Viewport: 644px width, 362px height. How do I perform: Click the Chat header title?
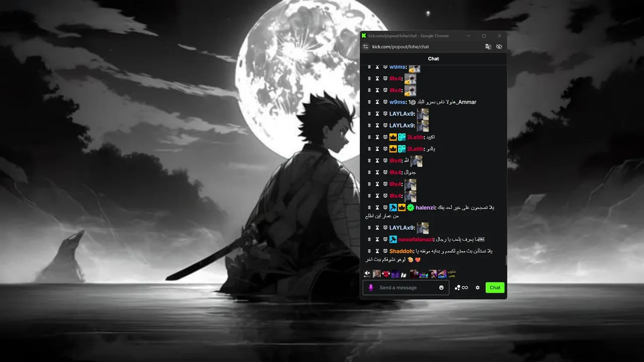[434, 59]
